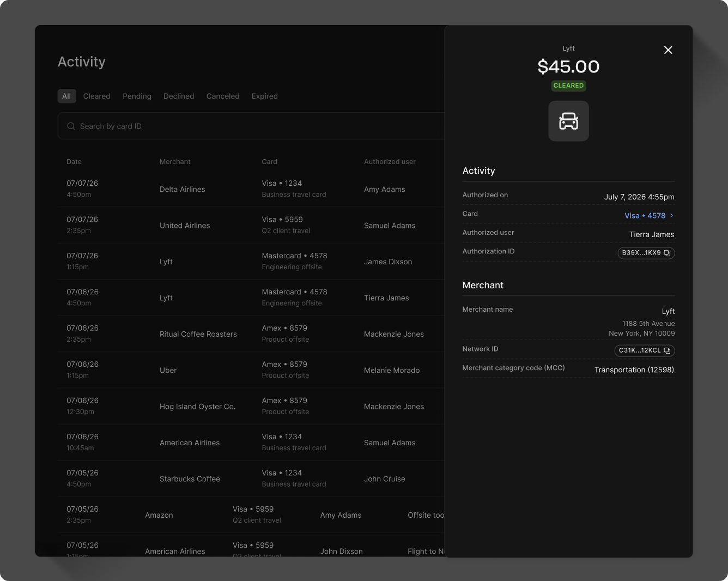Switch to the Canceled tab

point(223,96)
